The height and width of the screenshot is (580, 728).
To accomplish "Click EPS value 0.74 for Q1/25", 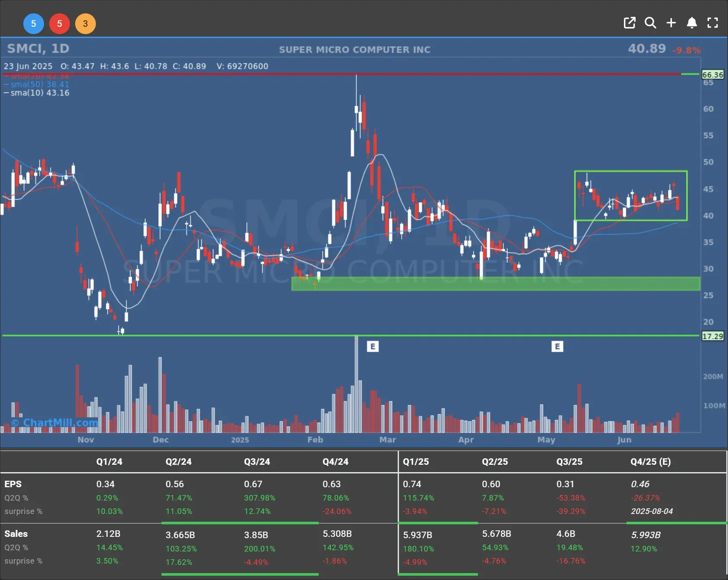I will point(412,484).
